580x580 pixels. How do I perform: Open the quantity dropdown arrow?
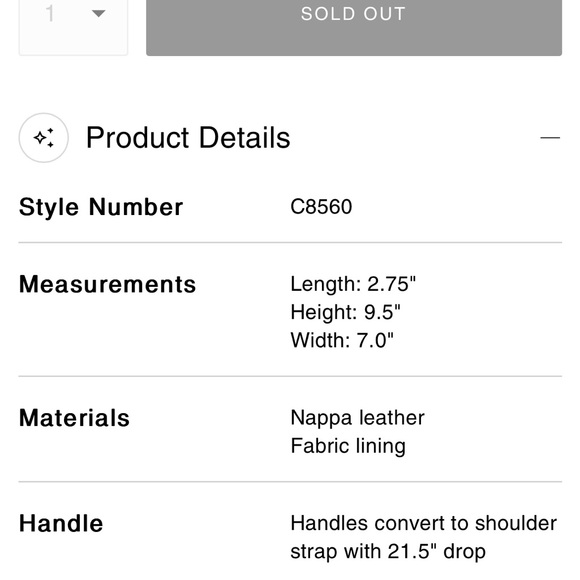click(98, 14)
